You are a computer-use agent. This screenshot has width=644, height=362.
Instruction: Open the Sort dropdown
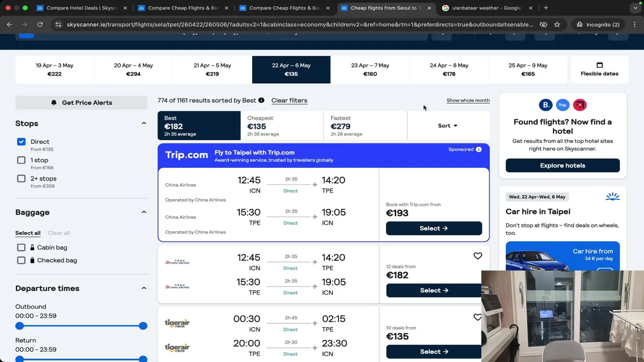448,126
